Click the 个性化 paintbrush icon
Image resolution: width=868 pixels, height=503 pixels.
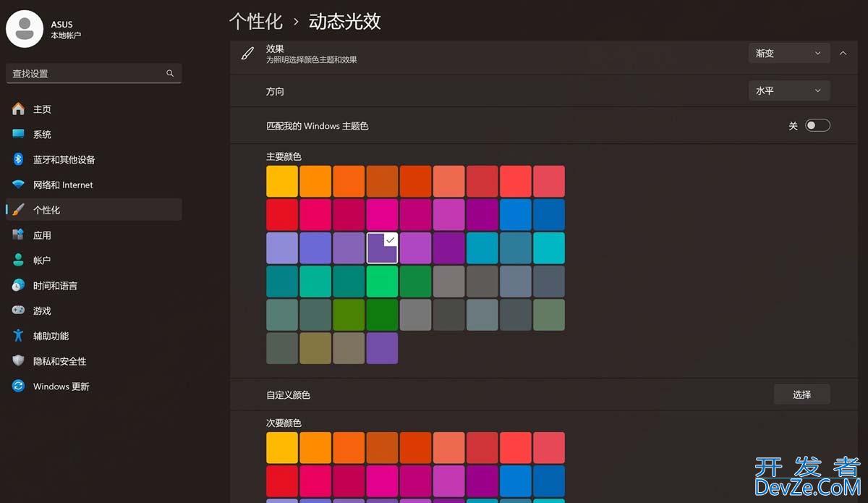click(19, 210)
